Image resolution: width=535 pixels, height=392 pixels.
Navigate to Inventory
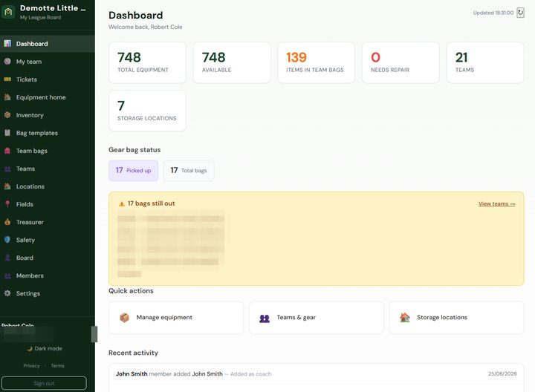[x=48, y=115]
